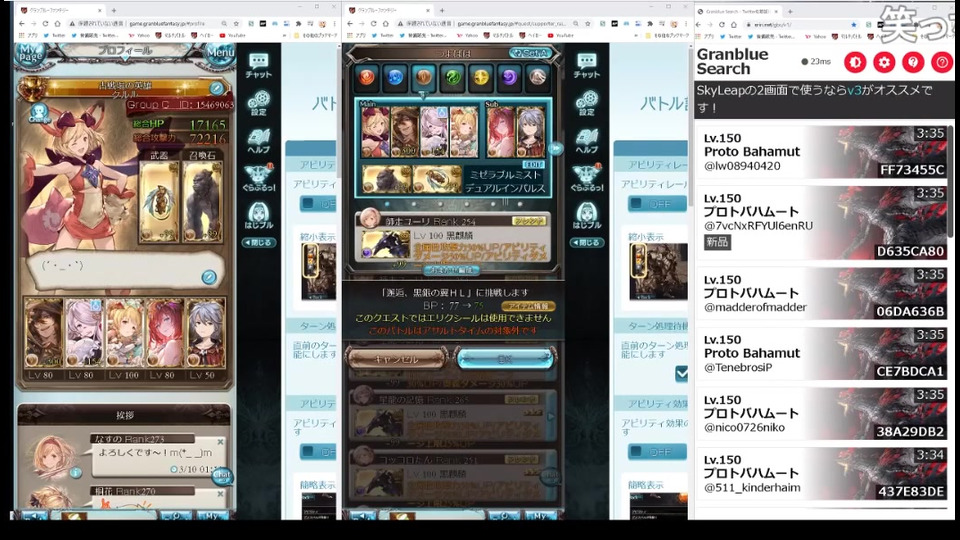Copy raid ID CE7BDCA1 by TenebrosiP
This screenshot has height=540, width=960.
pyautogui.click(x=822, y=353)
